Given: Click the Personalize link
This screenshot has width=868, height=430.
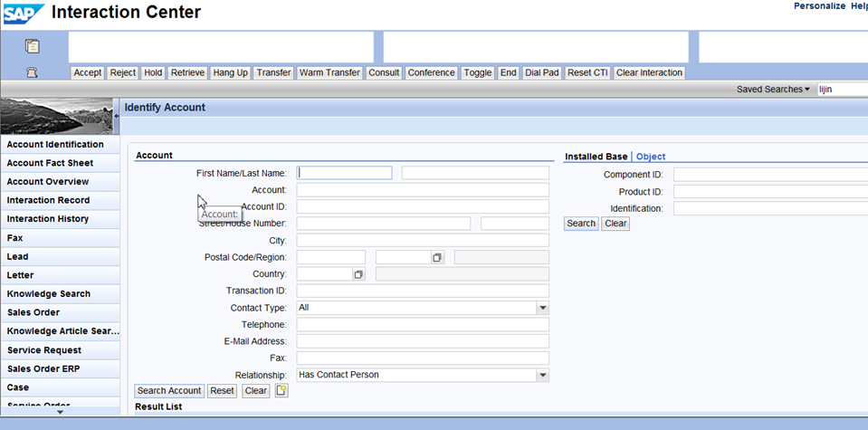Looking at the screenshot, I should pyautogui.click(x=819, y=6).
